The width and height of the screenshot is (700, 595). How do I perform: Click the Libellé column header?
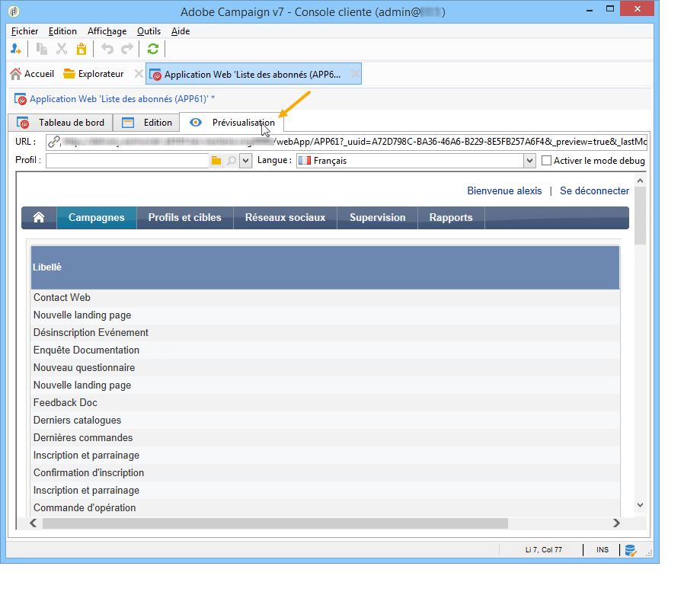pos(325,267)
